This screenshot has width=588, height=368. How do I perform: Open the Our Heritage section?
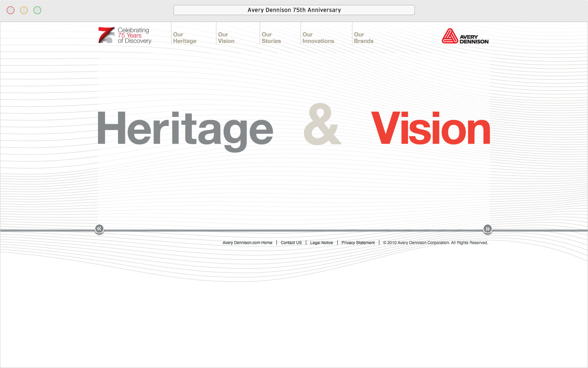185,38
